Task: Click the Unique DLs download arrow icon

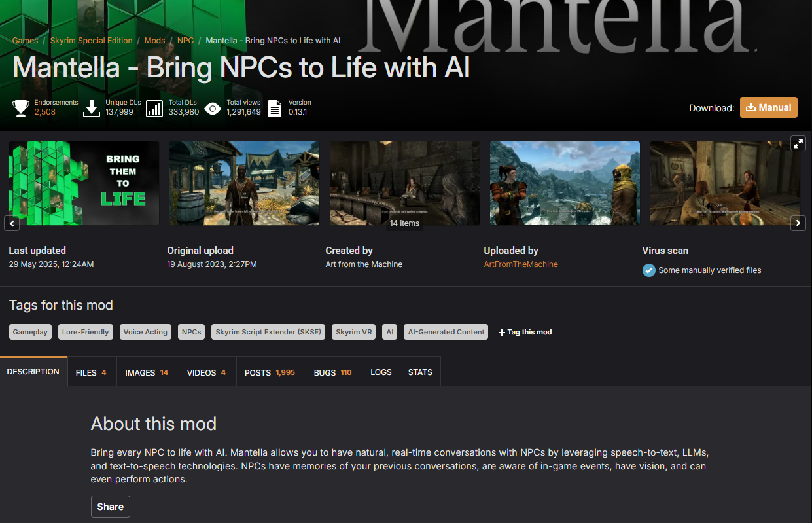Action: click(92, 108)
